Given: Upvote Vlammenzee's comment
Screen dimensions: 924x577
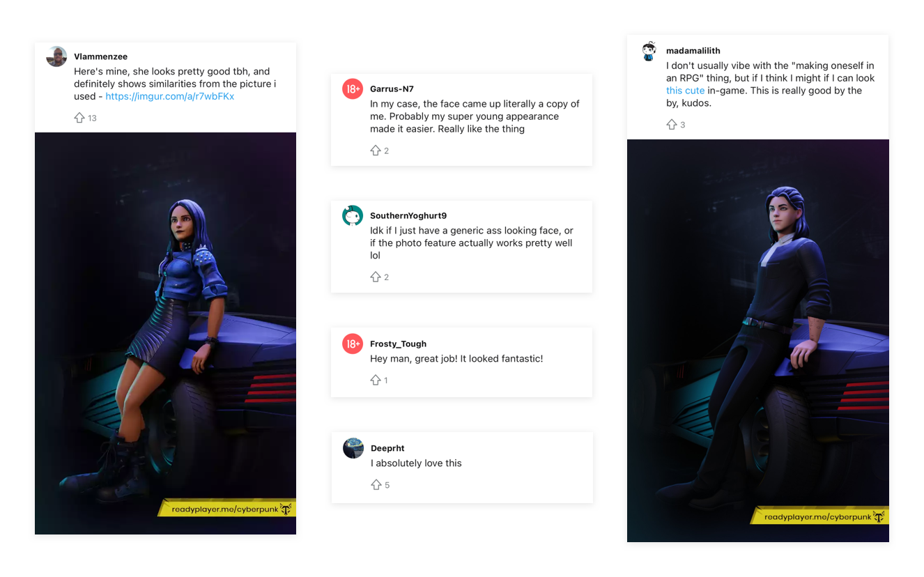Looking at the screenshot, I should (79, 118).
